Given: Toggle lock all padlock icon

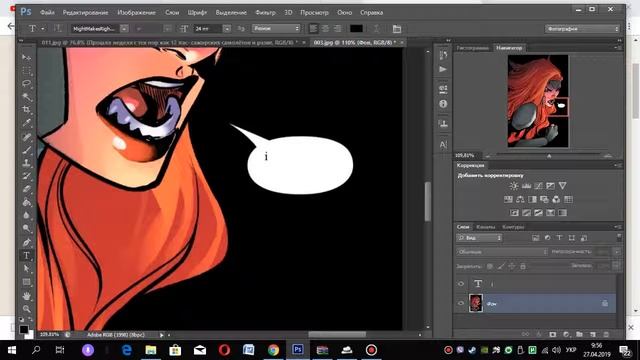Looking at the screenshot, I should [523, 266].
